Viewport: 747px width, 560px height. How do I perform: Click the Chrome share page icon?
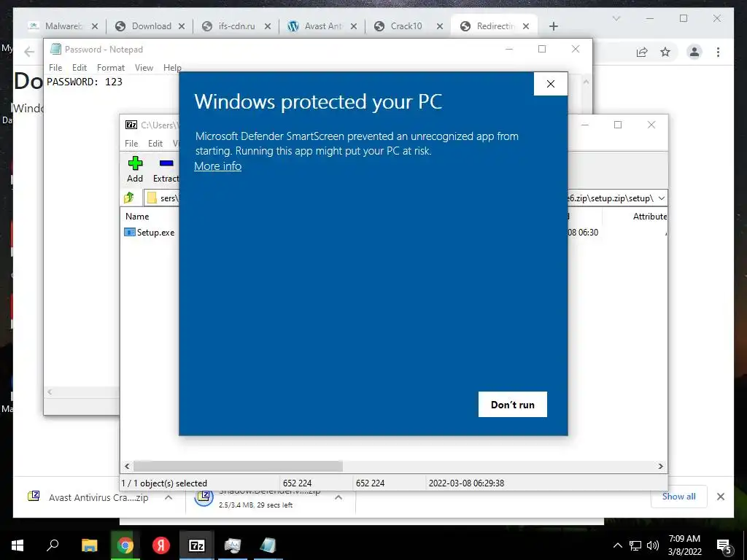click(x=642, y=52)
